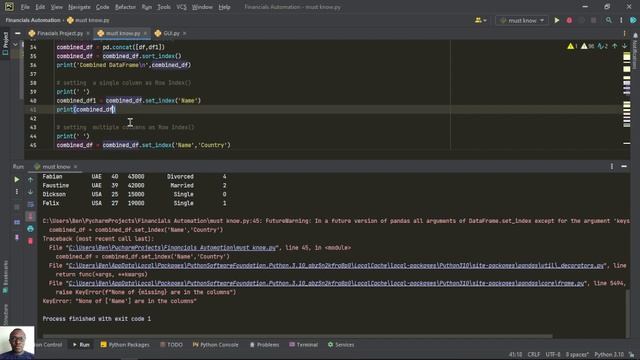The height and width of the screenshot is (360, 640).
Task: Follow the frame.py file link in traceback
Action: [327, 283]
